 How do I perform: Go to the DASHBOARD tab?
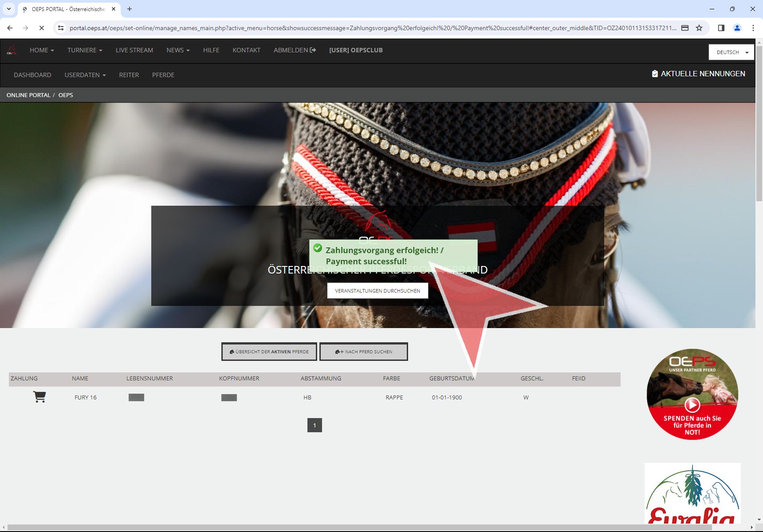[x=32, y=75]
